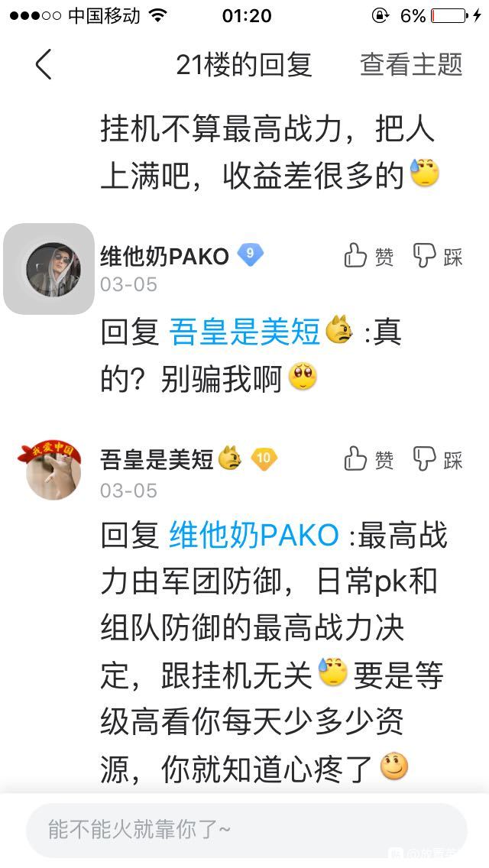
Task: Tap the 踩 label on 吾皇是美短's reply
Action: tap(452, 459)
